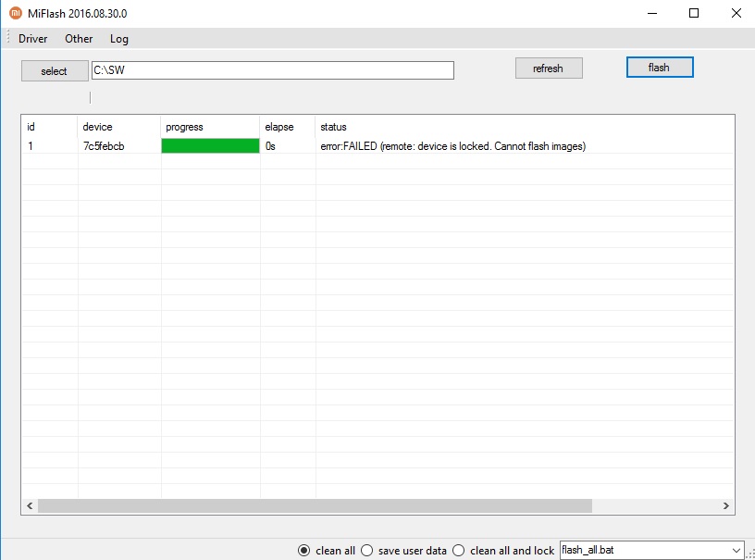755x560 pixels.
Task: Select the status column header
Action: tap(525, 127)
